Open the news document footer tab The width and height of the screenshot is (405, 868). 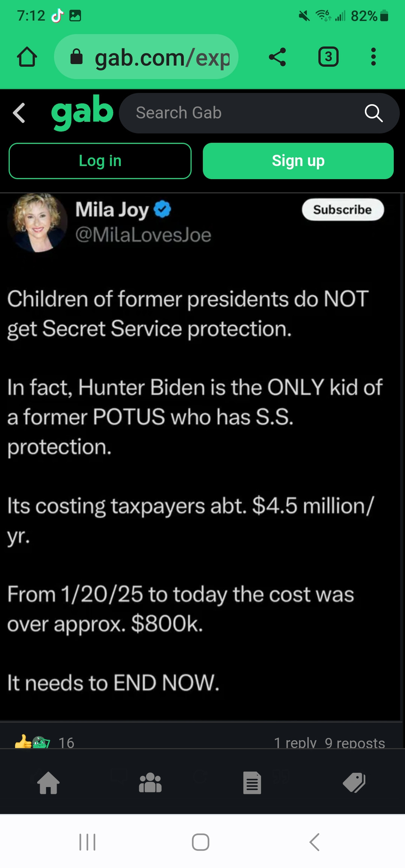click(x=252, y=783)
